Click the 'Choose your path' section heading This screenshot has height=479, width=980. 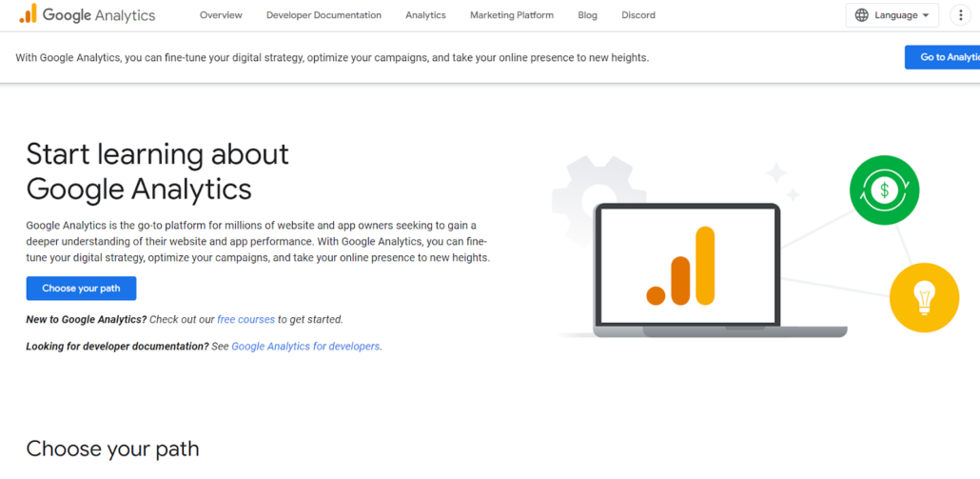coord(112,449)
